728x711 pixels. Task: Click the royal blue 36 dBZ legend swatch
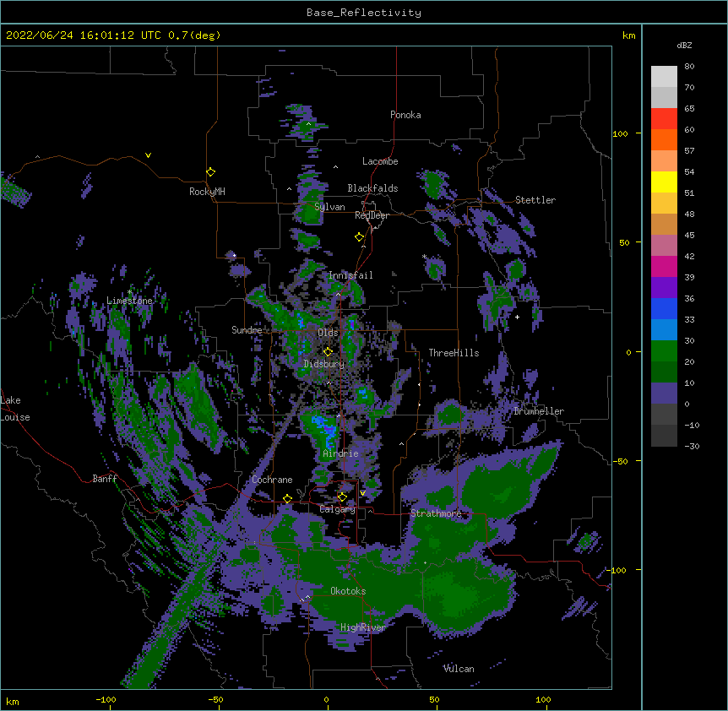(x=664, y=308)
